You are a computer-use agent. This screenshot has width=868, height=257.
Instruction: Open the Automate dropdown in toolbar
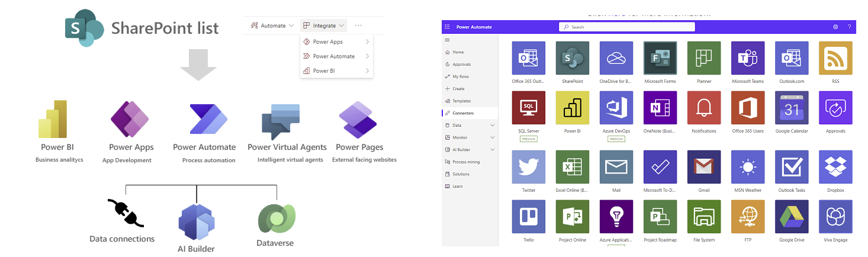point(272,25)
